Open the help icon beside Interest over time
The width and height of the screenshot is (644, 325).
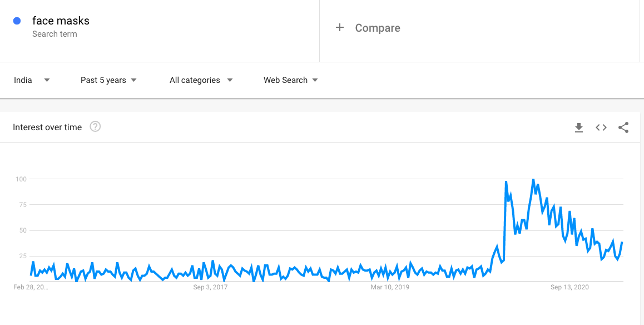coord(95,127)
